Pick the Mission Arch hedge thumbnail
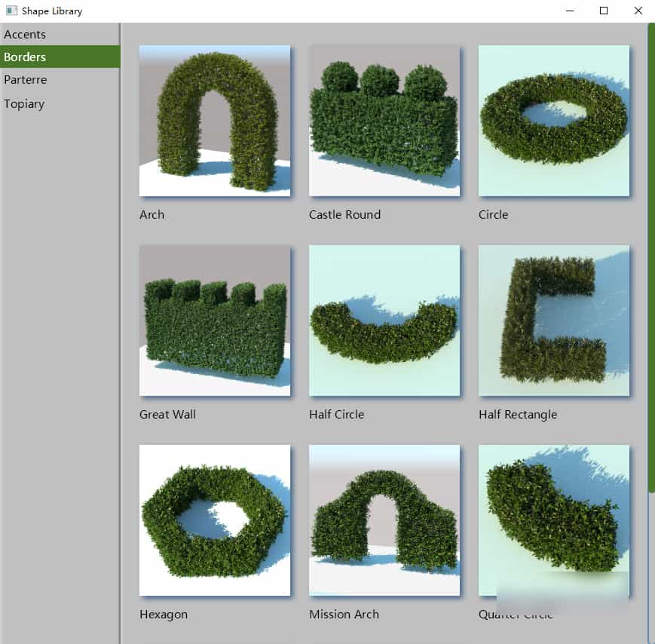The width and height of the screenshot is (655, 644). tap(384, 520)
